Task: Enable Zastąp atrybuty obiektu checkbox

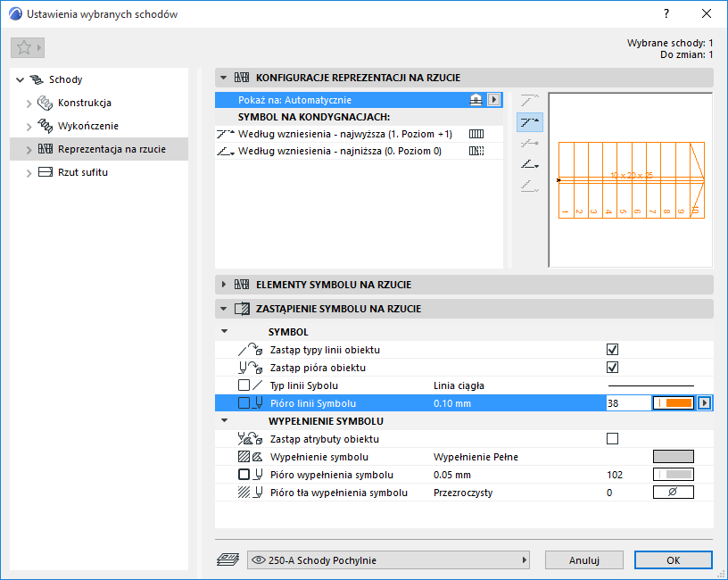Action: pos(612,439)
